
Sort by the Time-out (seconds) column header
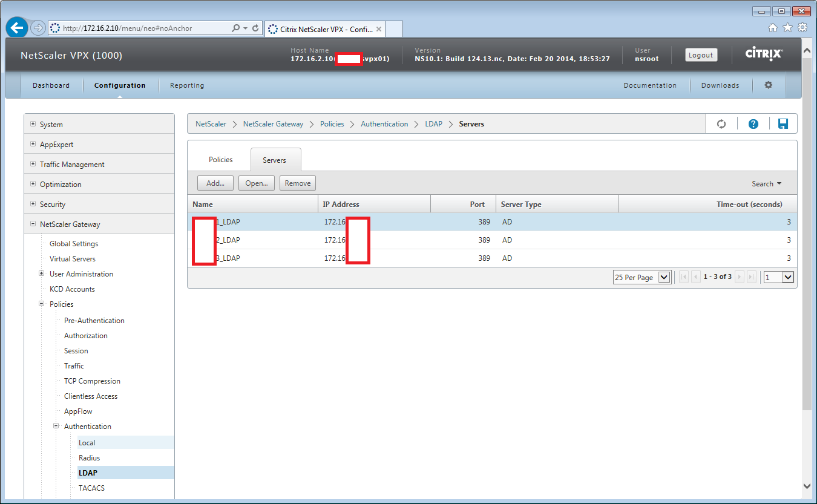(707, 204)
